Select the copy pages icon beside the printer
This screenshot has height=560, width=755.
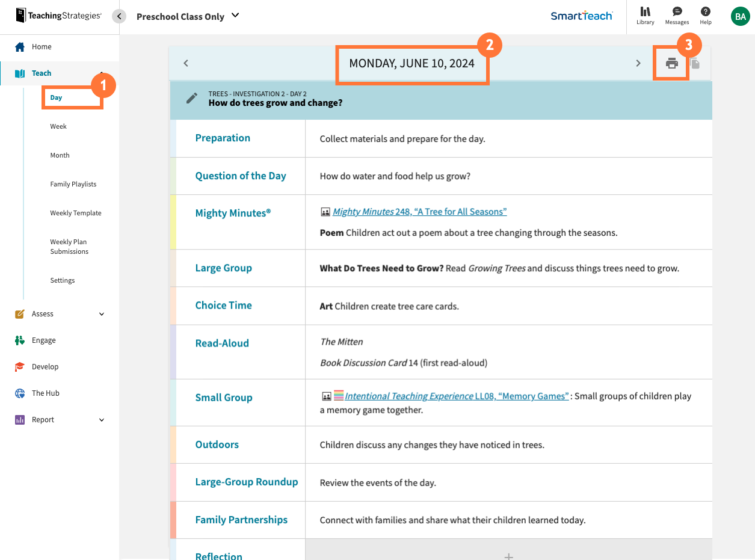coord(697,63)
